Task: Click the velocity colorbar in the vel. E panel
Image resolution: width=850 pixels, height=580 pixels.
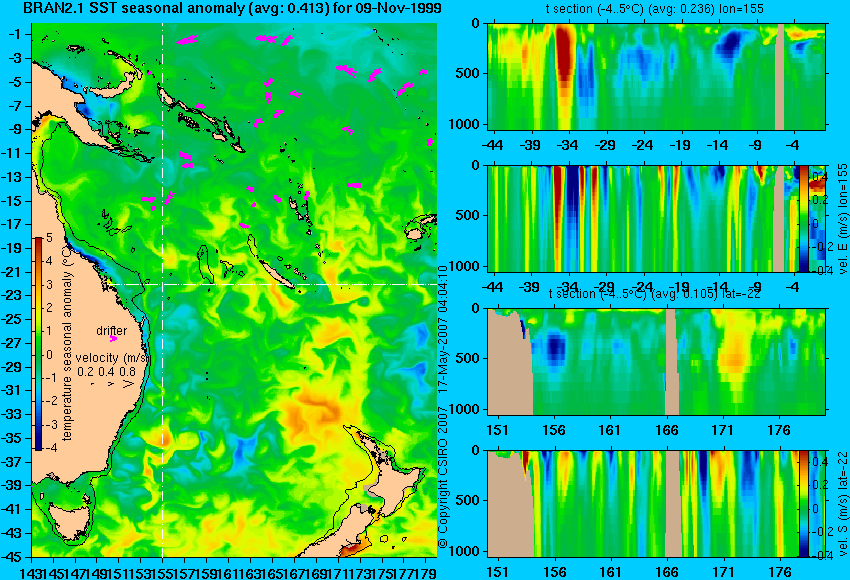Action: click(804, 218)
